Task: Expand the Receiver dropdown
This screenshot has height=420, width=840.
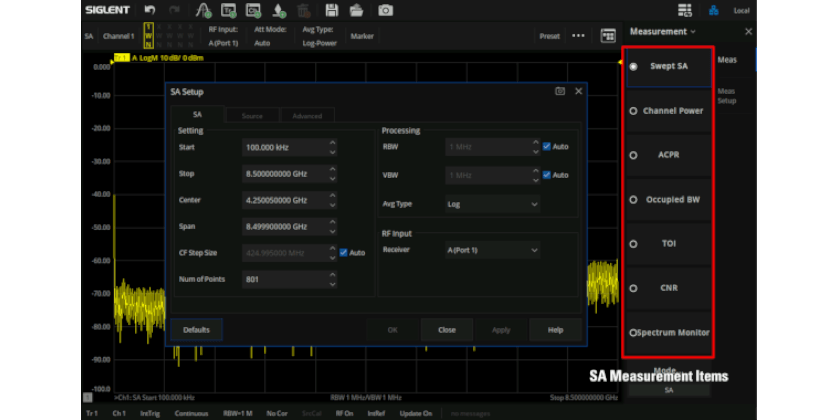Action: [492, 250]
